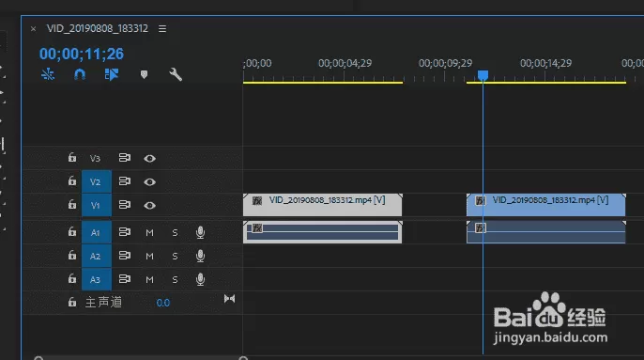
Task: Enable voice-over record on A3
Action: tap(200, 279)
